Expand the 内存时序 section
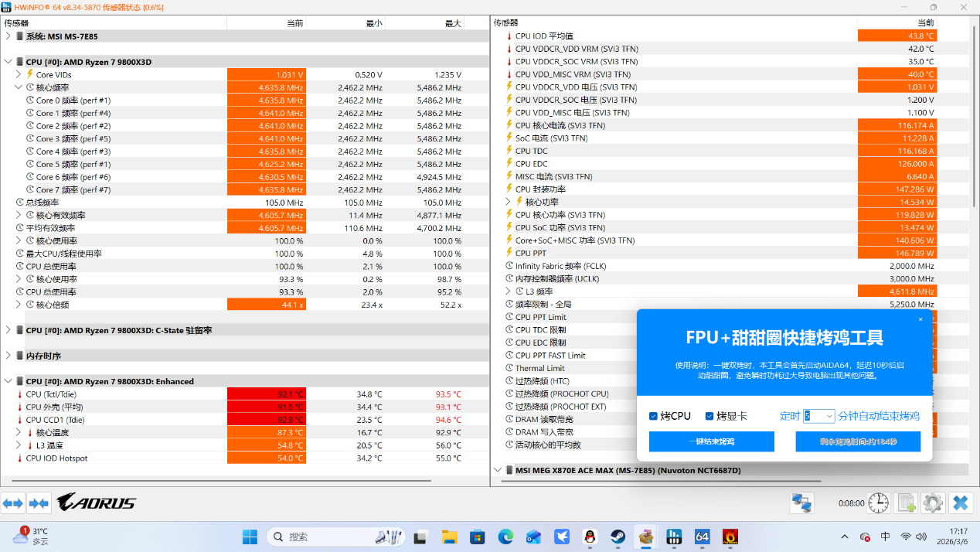The image size is (980, 552). coord(8,356)
